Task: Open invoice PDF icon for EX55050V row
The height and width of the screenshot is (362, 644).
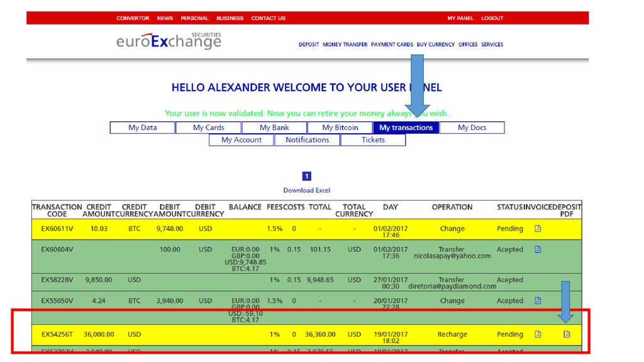Action: coord(538,300)
